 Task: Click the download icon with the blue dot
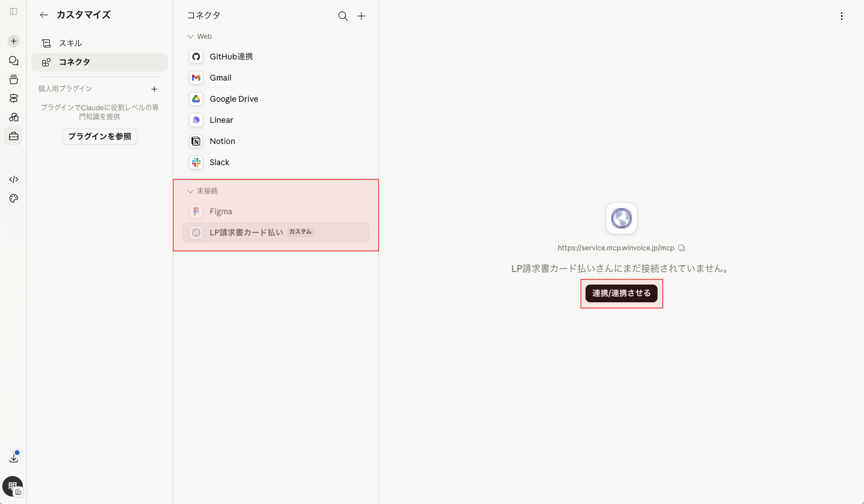pos(14,458)
